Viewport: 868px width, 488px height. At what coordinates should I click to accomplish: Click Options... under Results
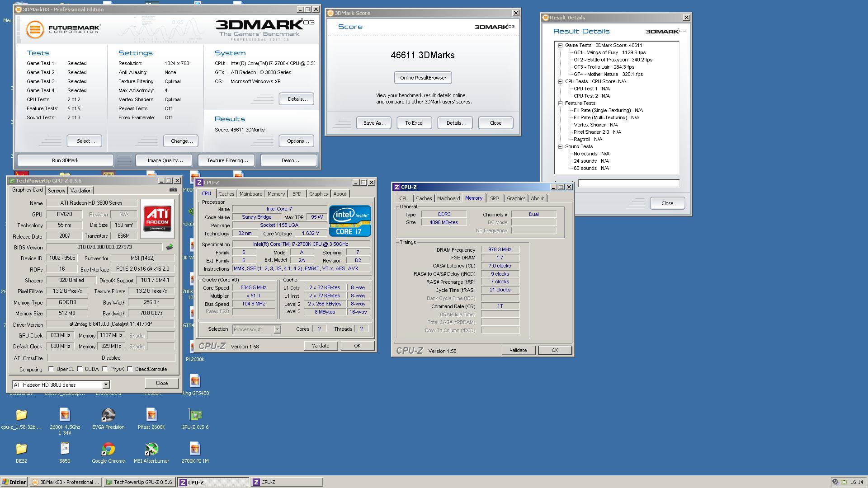(297, 141)
